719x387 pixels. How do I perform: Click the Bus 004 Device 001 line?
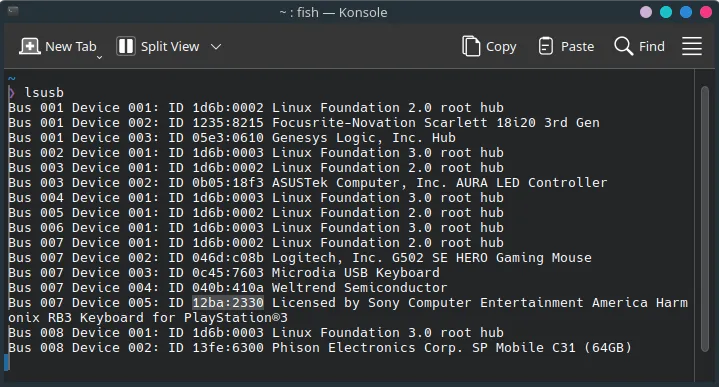(256, 198)
